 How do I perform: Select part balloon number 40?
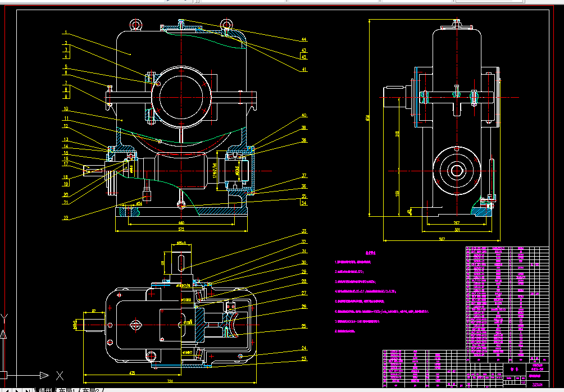pos(304,116)
